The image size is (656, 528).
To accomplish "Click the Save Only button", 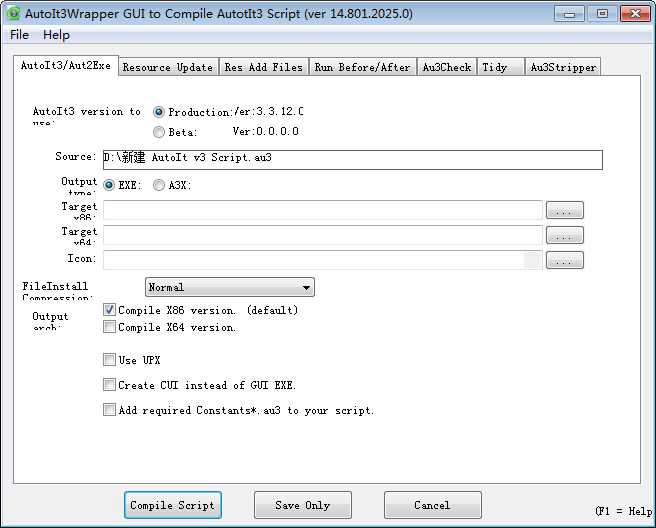I will (x=302, y=505).
